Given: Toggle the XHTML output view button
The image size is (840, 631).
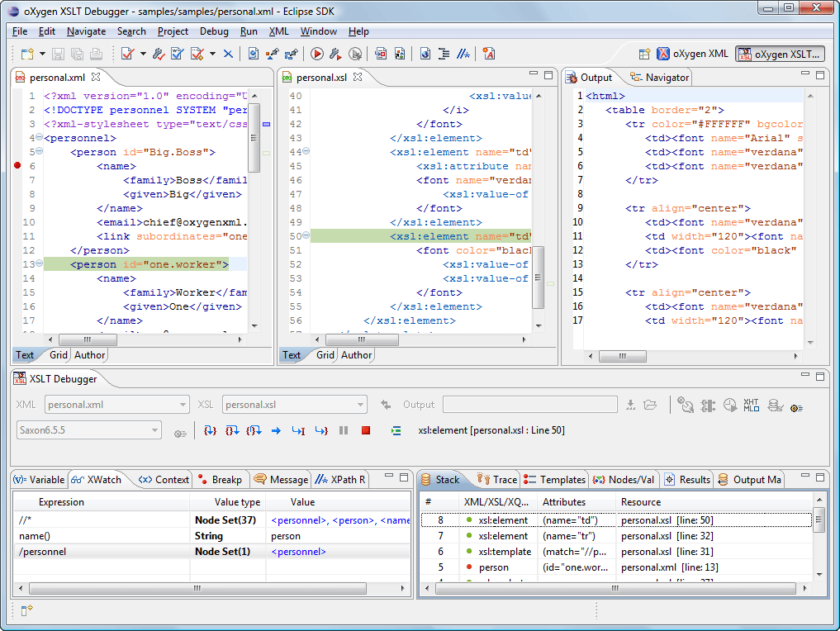Looking at the screenshot, I should tap(751, 405).
